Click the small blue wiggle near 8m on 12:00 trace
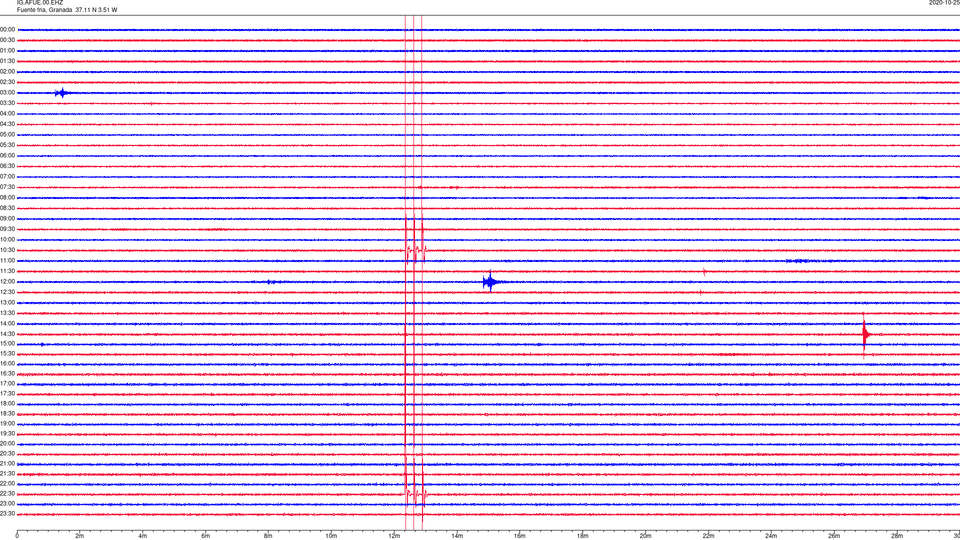The image size is (960, 540). [271, 282]
